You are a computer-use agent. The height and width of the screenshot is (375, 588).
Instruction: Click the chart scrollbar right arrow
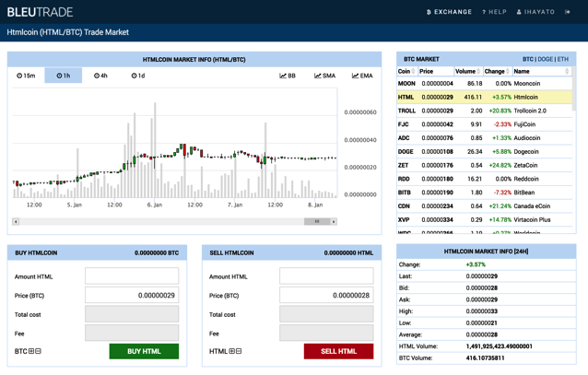[x=334, y=222]
